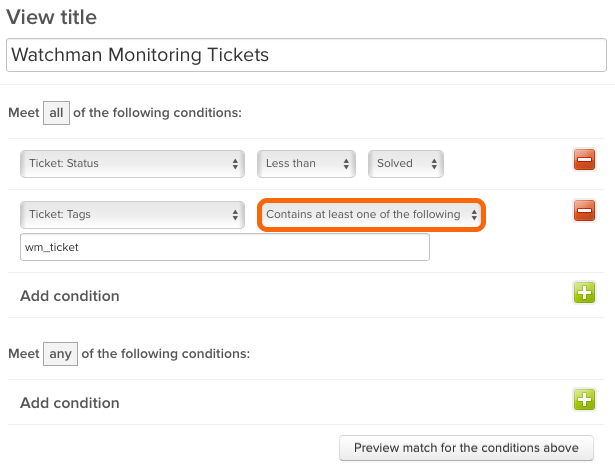
Task: Click green plus in 'Meet all' section
Action: point(584,293)
